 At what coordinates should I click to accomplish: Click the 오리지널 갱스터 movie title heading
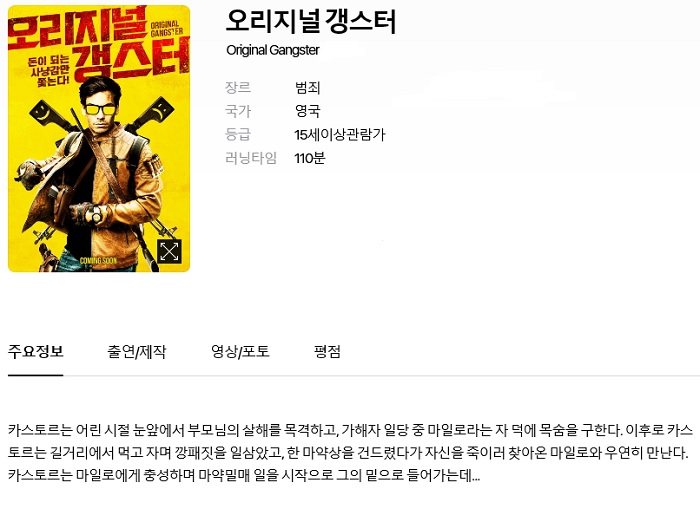point(311,21)
